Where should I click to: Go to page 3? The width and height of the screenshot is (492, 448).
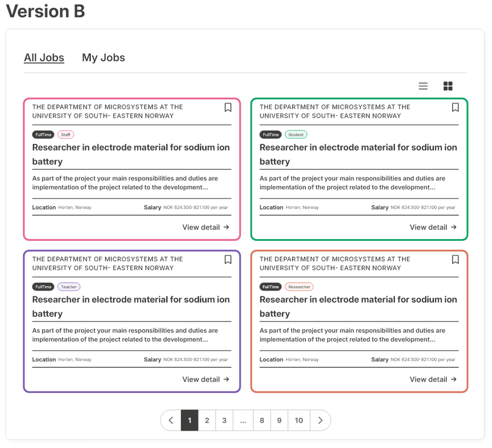tap(225, 420)
